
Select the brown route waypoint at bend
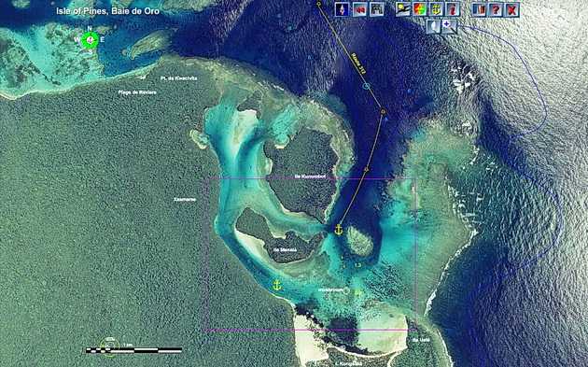pyautogui.click(x=383, y=111)
